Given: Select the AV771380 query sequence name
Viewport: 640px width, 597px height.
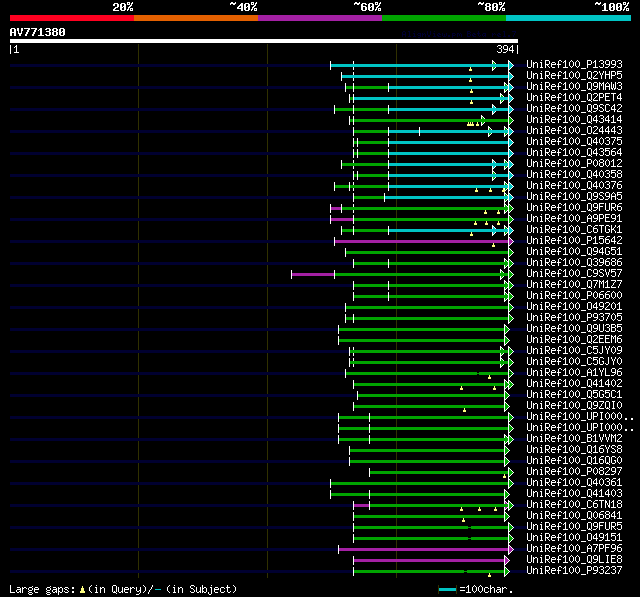Looking at the screenshot, I should coord(38,32).
